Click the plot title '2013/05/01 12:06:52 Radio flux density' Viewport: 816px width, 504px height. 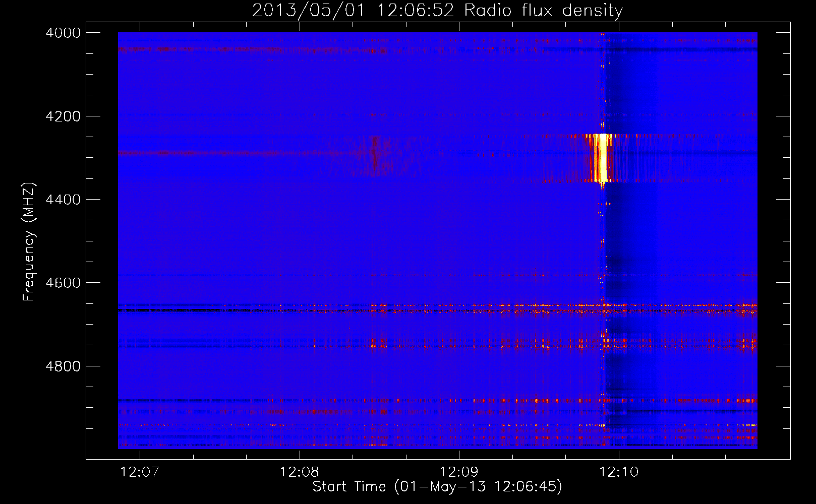(x=437, y=10)
